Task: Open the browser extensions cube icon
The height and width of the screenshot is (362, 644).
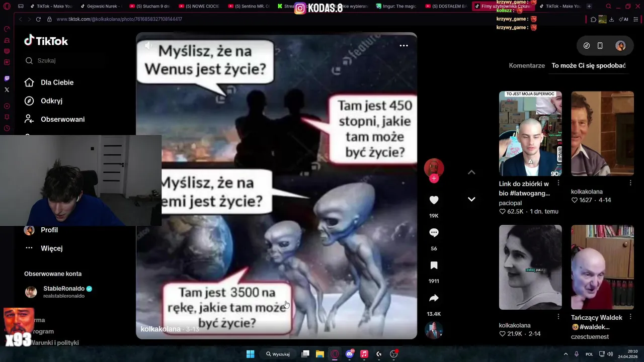Action: pyautogui.click(x=594, y=19)
